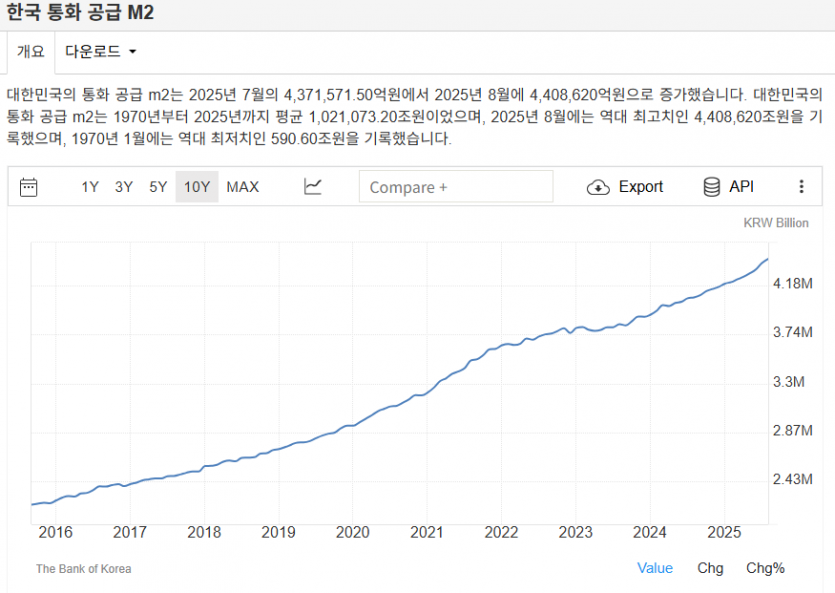Show the Chg% percentage view
The height and width of the screenshot is (593, 835).
coord(765,568)
